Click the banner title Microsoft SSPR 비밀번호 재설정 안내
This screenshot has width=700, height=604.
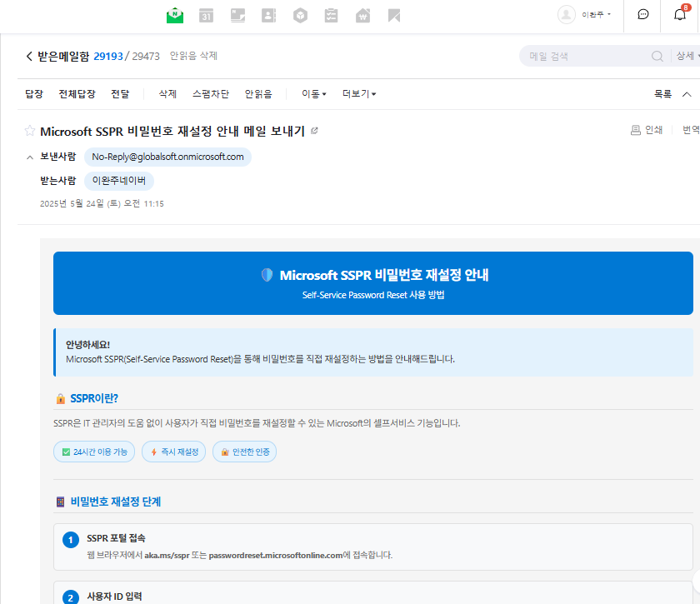384,275
